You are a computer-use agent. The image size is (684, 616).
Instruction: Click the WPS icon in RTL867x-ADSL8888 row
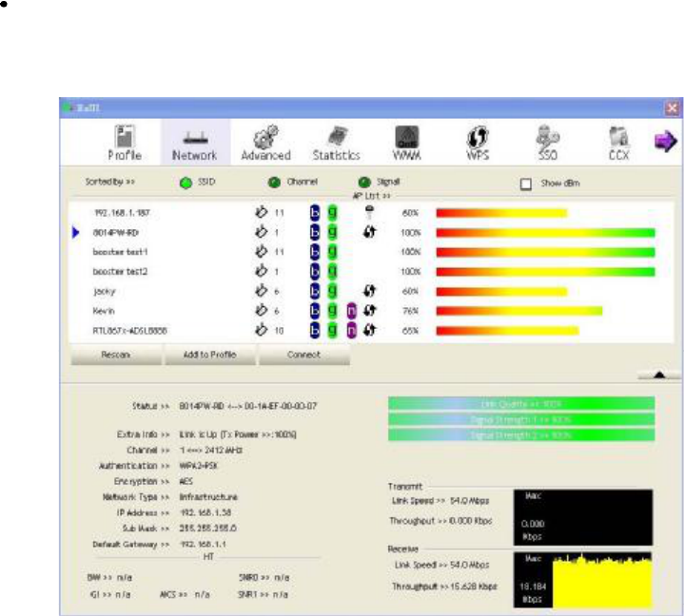pyautogui.click(x=369, y=330)
